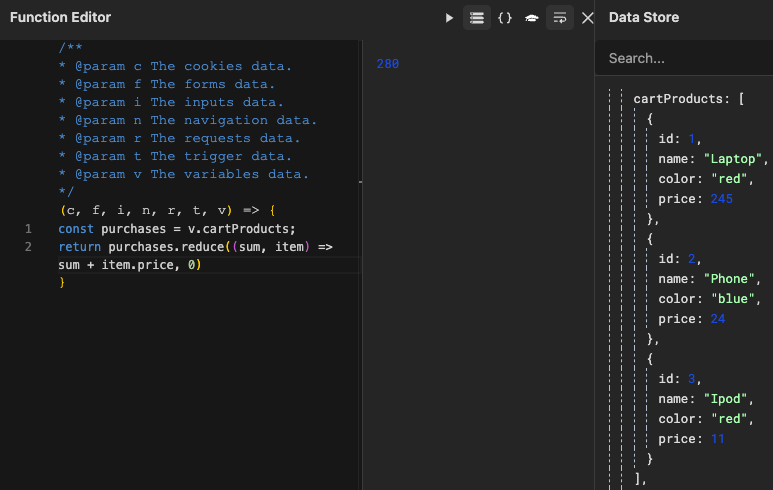Viewport: 773px width, 490px height.
Task: Run the function with the play icon
Action: tap(449, 18)
